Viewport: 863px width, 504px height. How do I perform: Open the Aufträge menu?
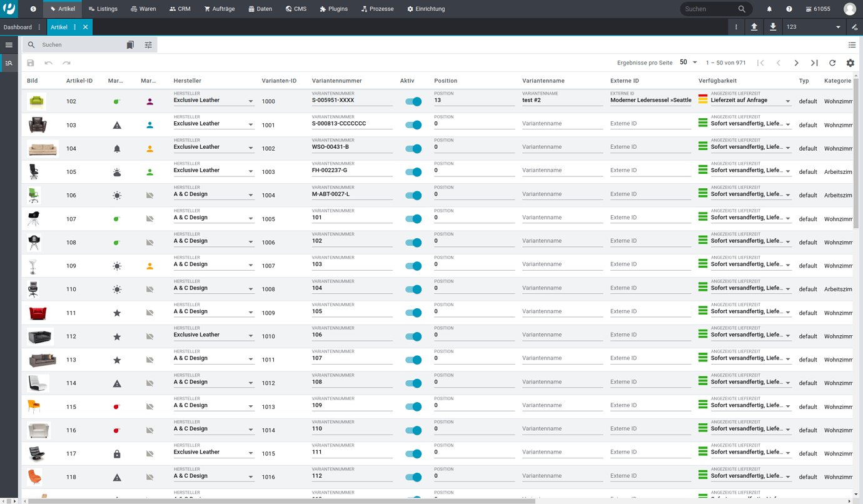click(x=219, y=9)
